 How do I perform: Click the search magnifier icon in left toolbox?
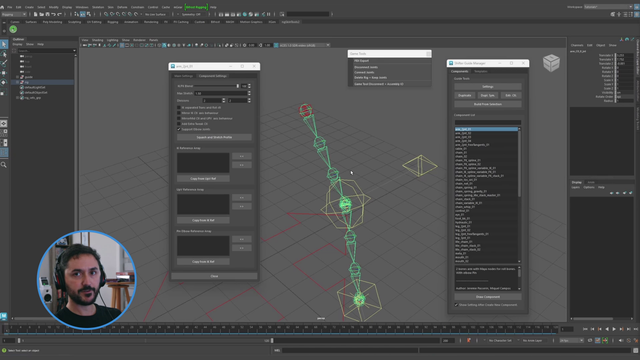point(4,164)
